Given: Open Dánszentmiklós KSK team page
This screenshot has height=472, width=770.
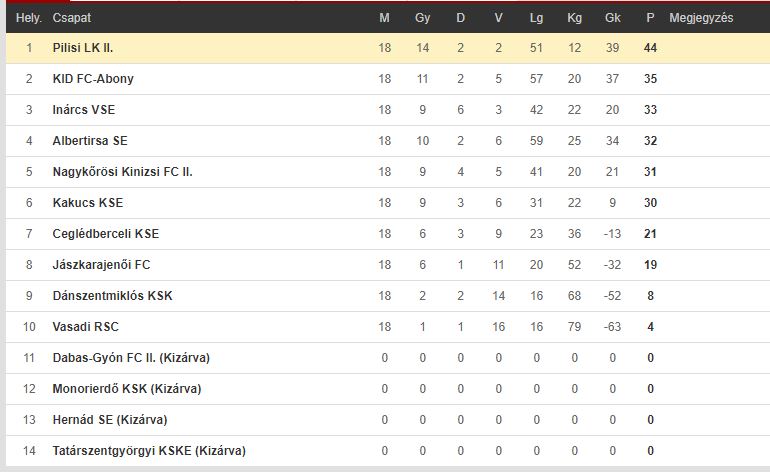Looking at the screenshot, I should [112, 295].
